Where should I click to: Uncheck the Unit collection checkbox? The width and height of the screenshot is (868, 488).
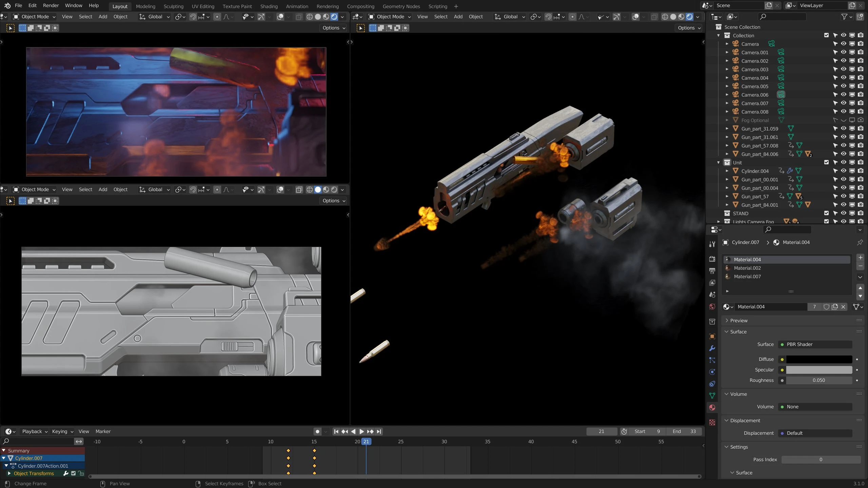(x=826, y=162)
